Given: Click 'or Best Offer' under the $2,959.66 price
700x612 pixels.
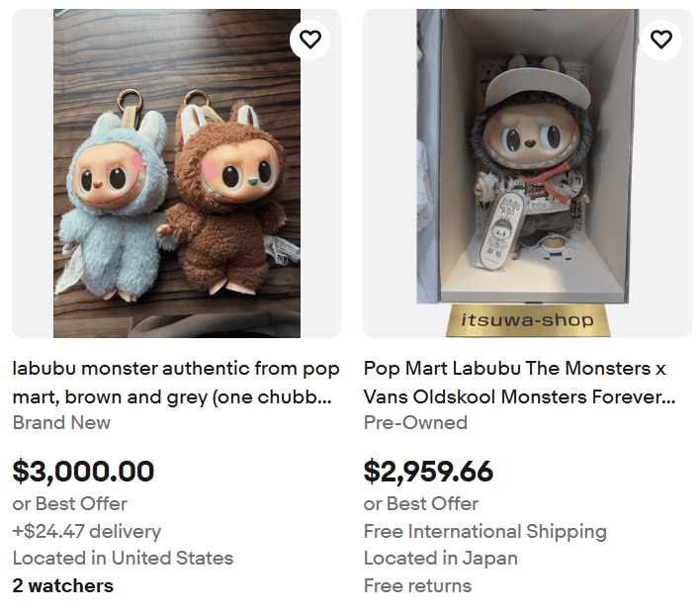Looking at the screenshot, I should click(421, 503).
